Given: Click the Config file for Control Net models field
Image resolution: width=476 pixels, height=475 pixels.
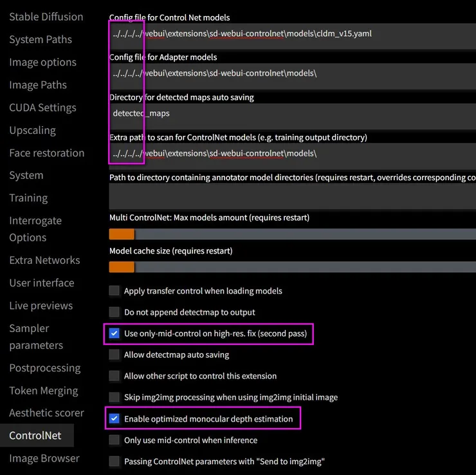Looking at the screenshot, I should click(x=289, y=33).
